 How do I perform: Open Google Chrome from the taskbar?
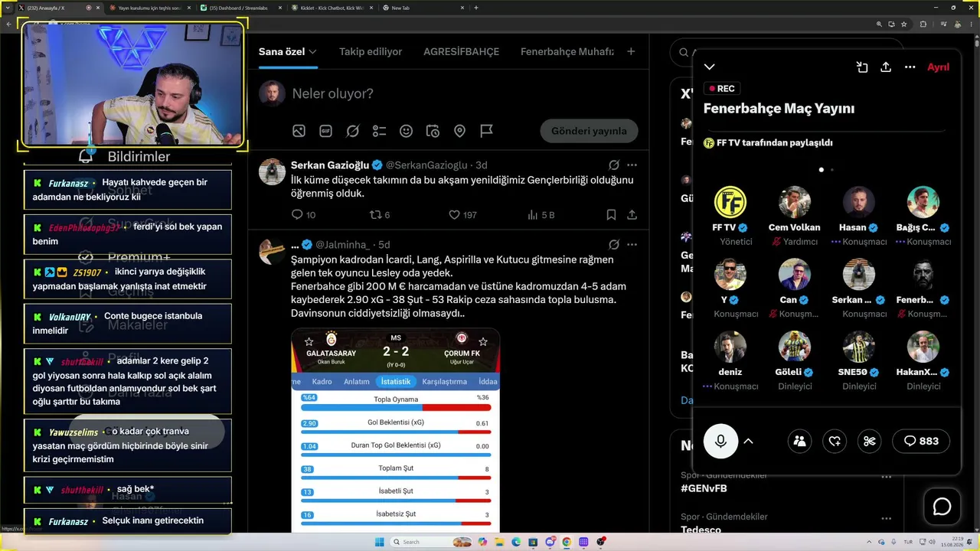coord(568,542)
